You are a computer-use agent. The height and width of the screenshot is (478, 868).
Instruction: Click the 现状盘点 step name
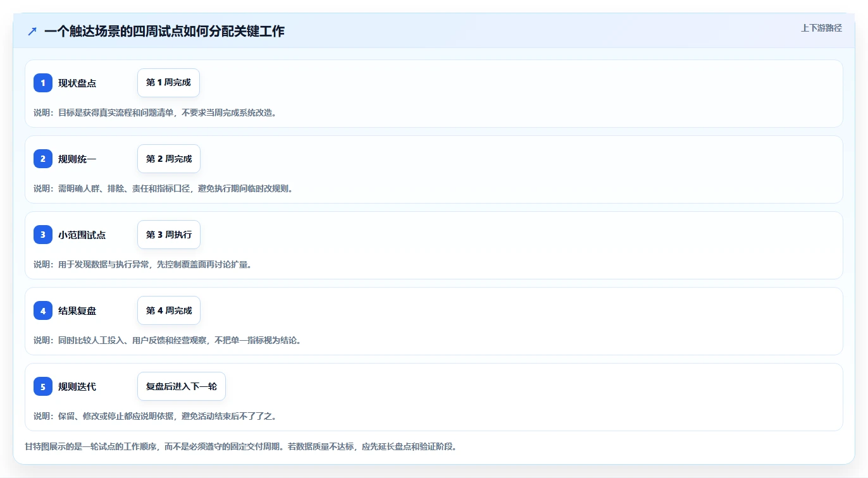point(77,83)
